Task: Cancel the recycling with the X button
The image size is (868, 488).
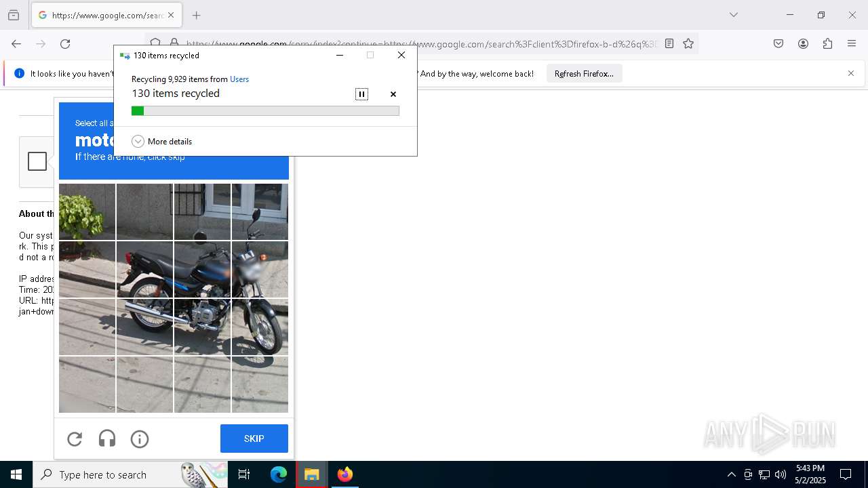Action: tap(393, 94)
